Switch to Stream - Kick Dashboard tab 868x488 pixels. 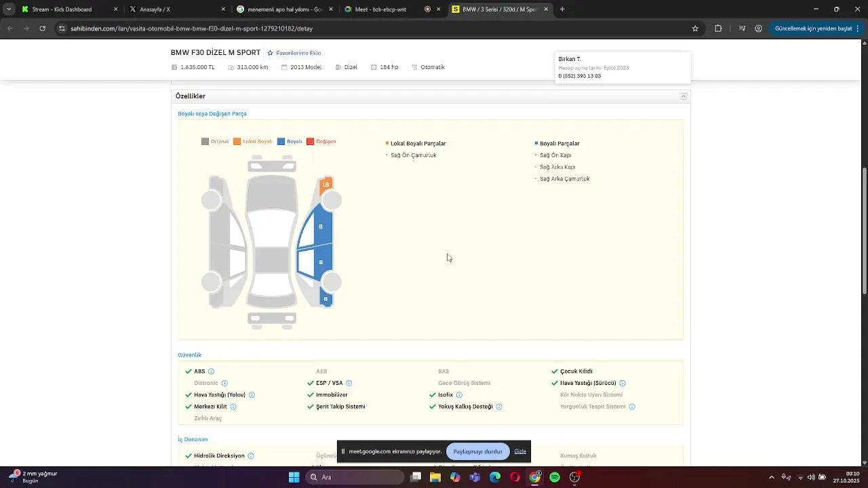point(68,9)
